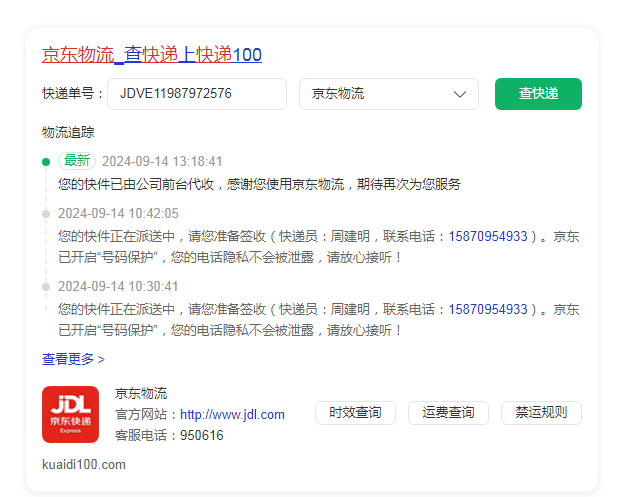
Task: Click the 最新 badge label
Action: coord(77,161)
